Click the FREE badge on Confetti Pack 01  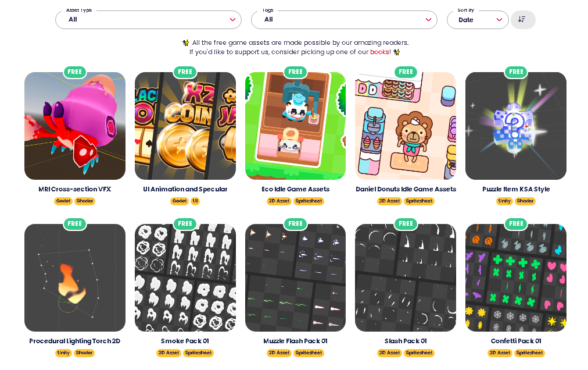(516, 223)
